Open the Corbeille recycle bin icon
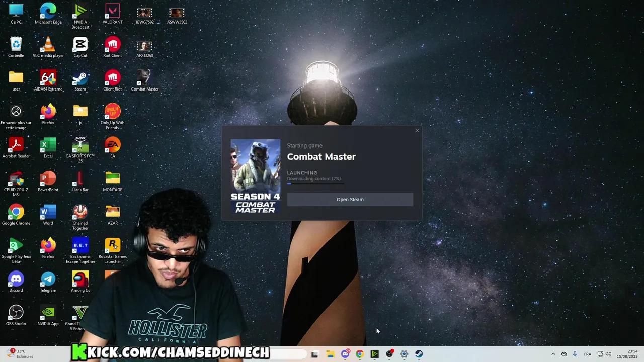 [x=16, y=48]
